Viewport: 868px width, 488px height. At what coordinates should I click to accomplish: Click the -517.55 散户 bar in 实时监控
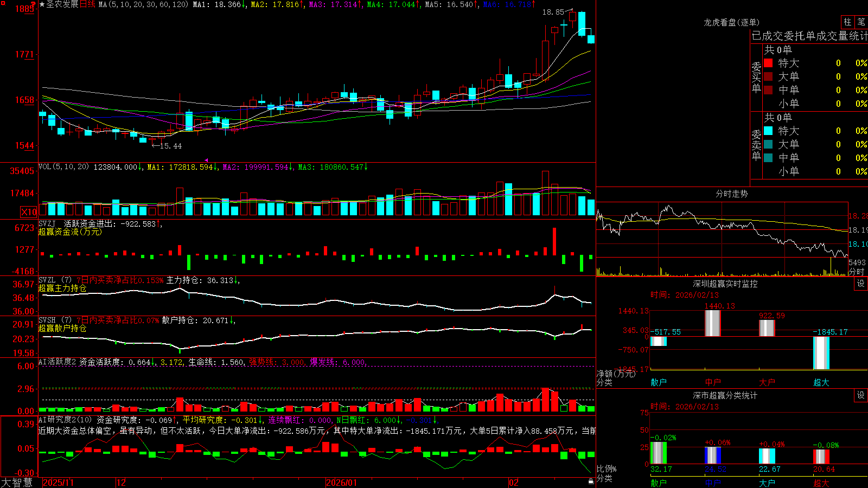coord(658,341)
